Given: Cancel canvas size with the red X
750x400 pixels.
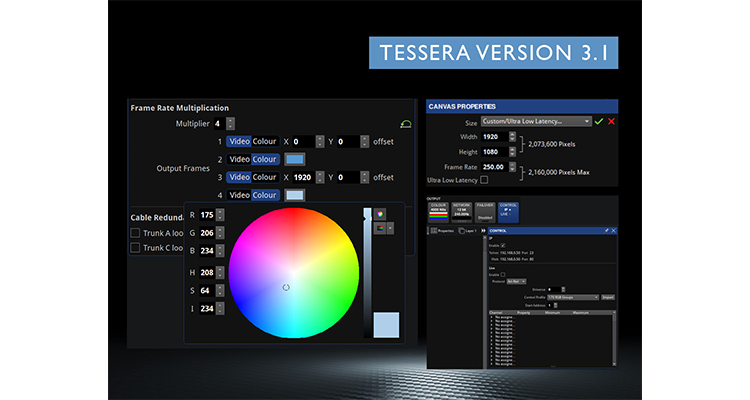Looking at the screenshot, I should point(611,122).
